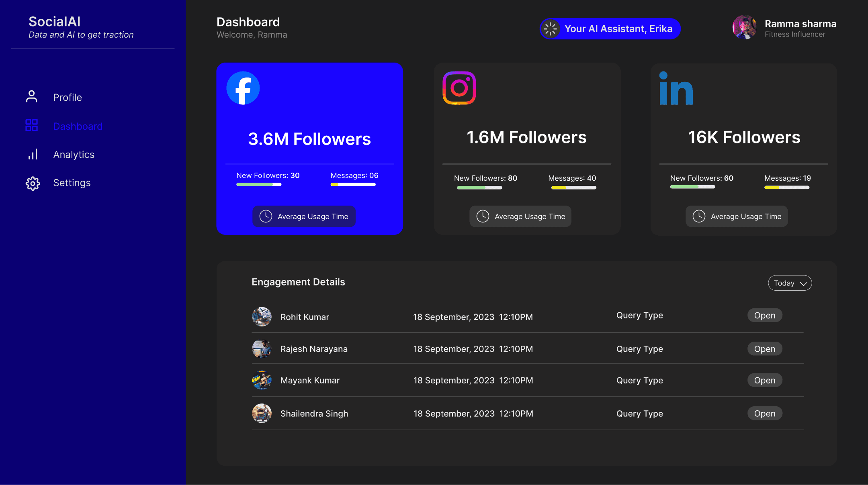Screen dimensions: 868x485
Task: Click Instagram's Messages: 40 label
Action: point(572,178)
